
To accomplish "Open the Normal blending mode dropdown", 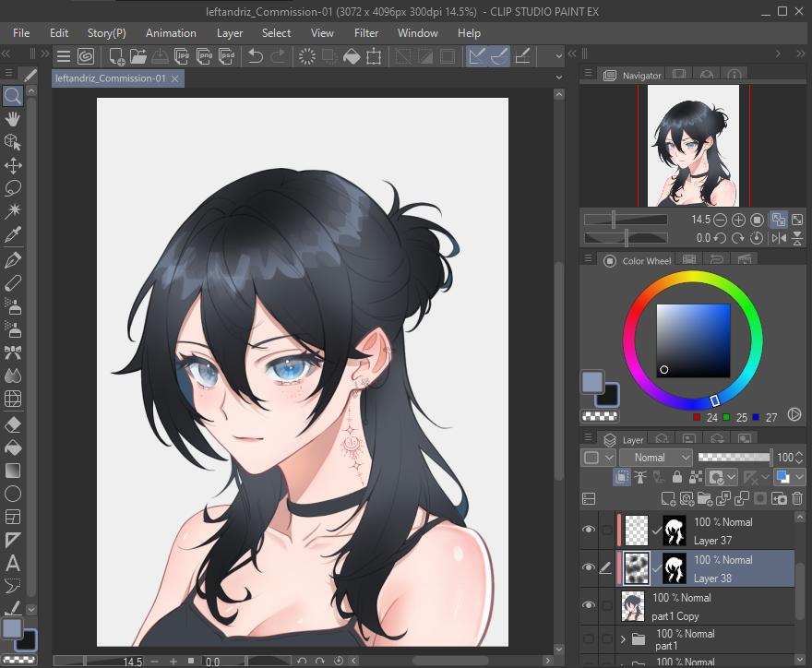I will point(655,457).
